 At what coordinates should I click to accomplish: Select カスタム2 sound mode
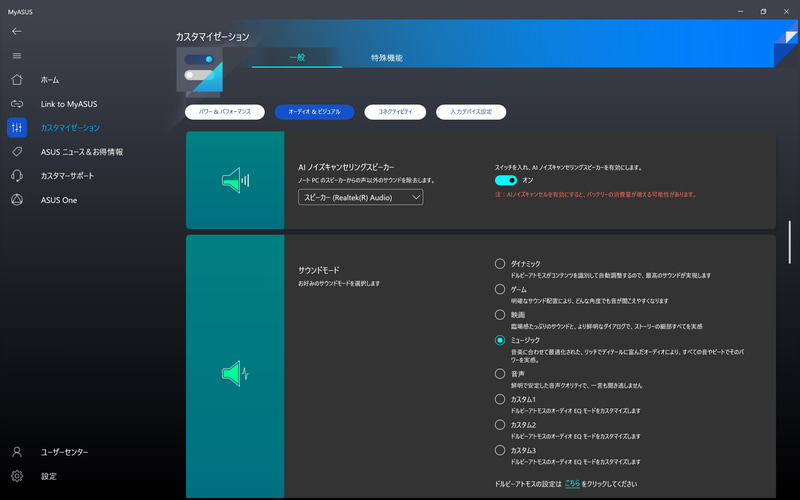[499, 425]
